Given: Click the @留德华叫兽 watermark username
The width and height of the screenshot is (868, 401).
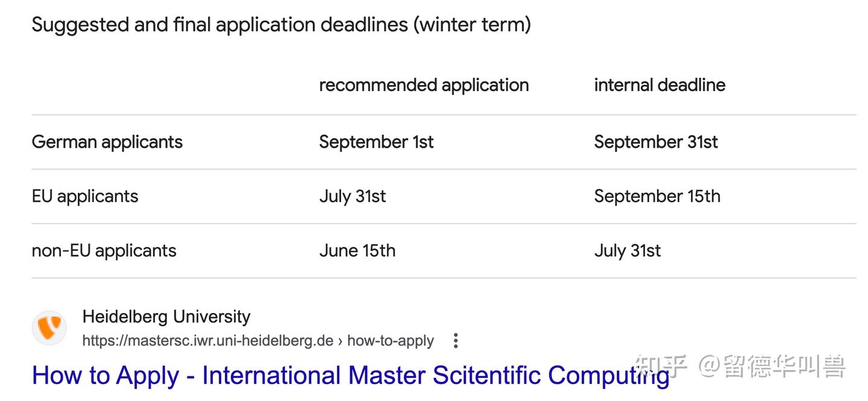Looking at the screenshot, I should [x=773, y=366].
